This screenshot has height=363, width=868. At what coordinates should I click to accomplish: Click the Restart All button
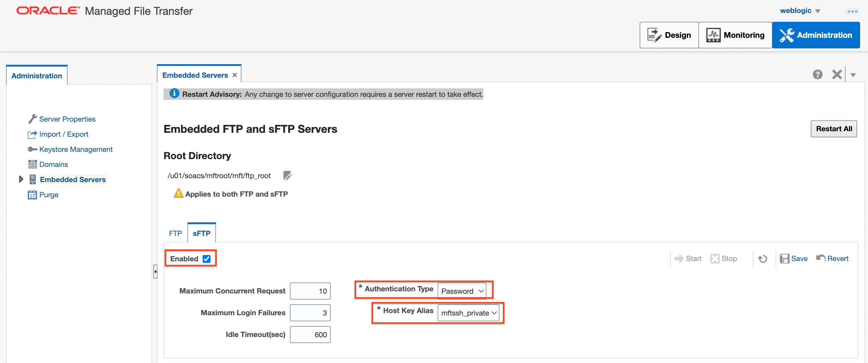click(834, 129)
